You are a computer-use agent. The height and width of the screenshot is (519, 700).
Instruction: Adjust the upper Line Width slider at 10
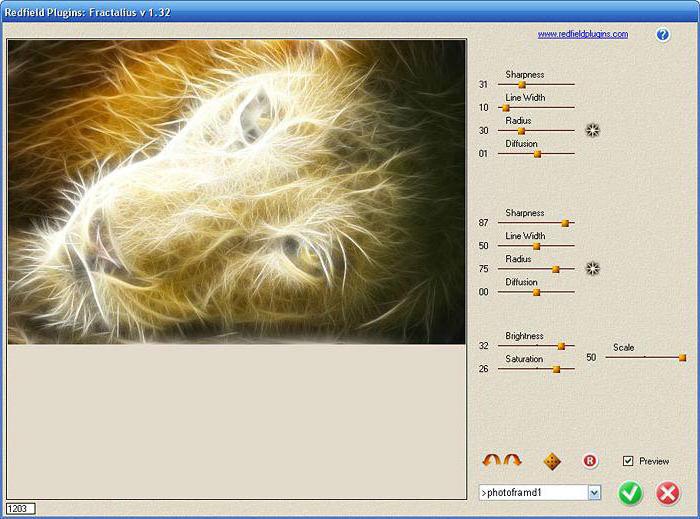[505, 108]
